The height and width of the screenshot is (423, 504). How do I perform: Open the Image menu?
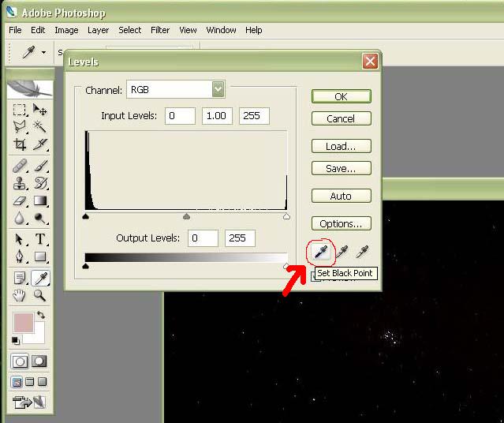(x=66, y=30)
